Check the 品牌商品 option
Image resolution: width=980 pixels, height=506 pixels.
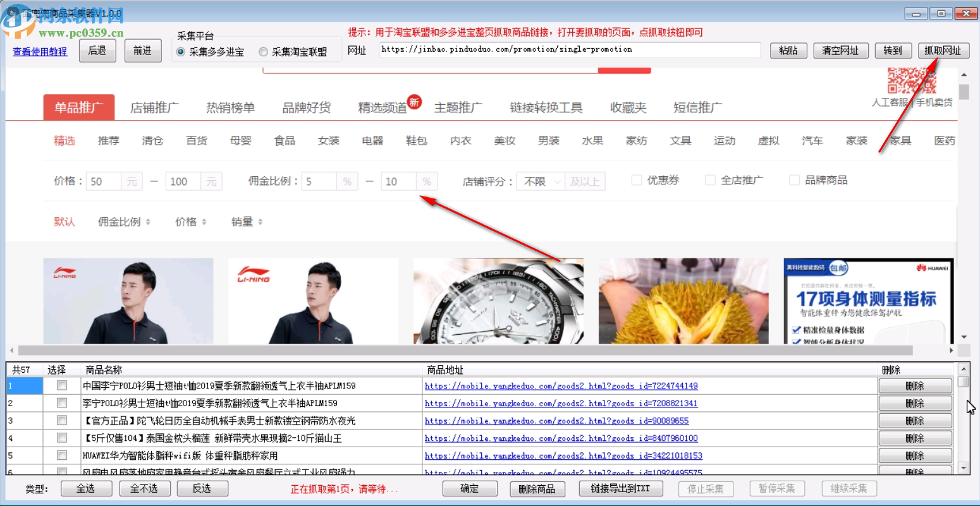tap(794, 180)
